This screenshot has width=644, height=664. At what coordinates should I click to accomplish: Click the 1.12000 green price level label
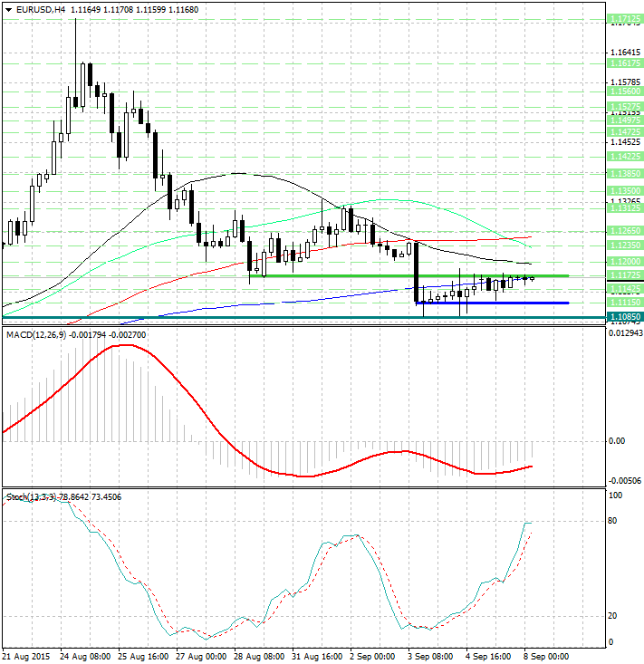point(625,262)
